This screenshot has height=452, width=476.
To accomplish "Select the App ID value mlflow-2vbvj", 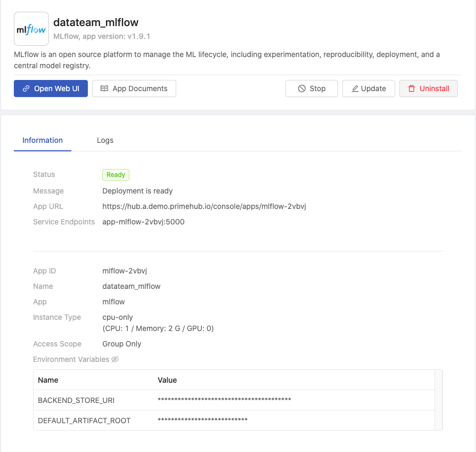I will click(x=125, y=271).
